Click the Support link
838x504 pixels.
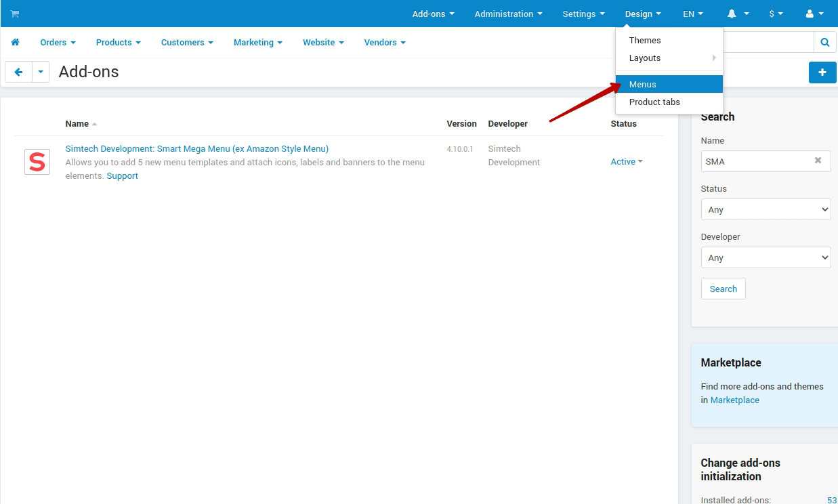coord(123,175)
